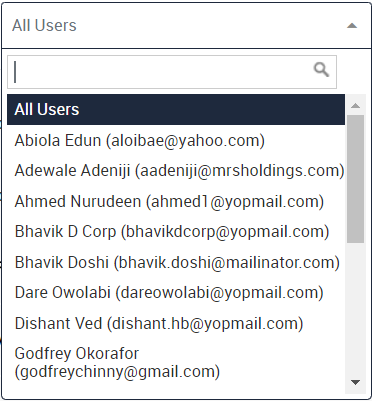Click the magnifier search icon
Viewport: 372px width, 401px height.
[x=321, y=70]
